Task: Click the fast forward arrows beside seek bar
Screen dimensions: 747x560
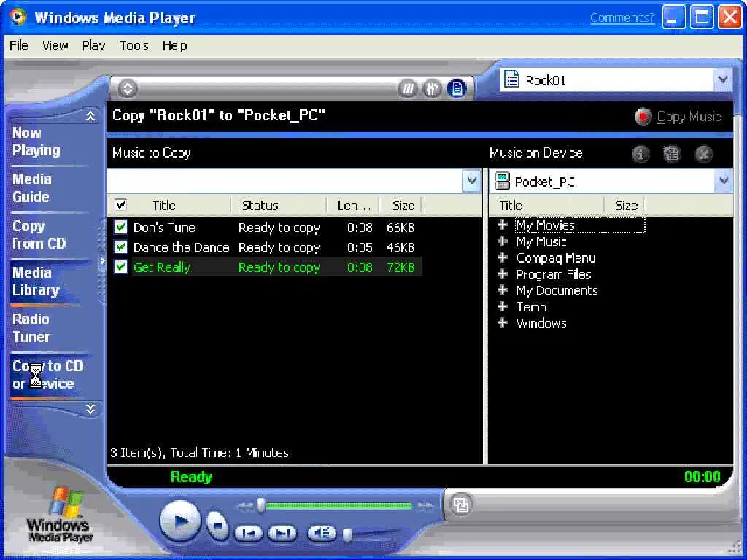Action: tap(425, 506)
